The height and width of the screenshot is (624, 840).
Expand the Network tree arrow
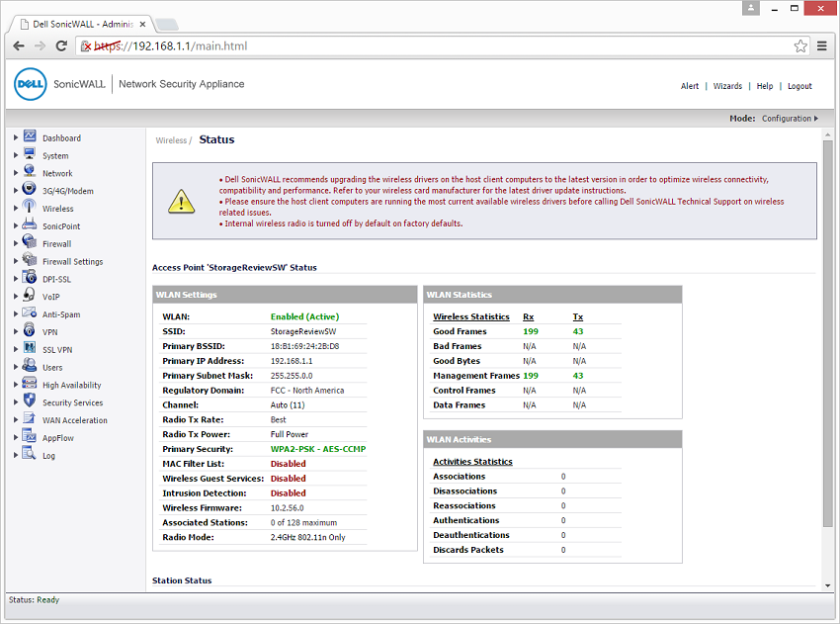tap(16, 173)
